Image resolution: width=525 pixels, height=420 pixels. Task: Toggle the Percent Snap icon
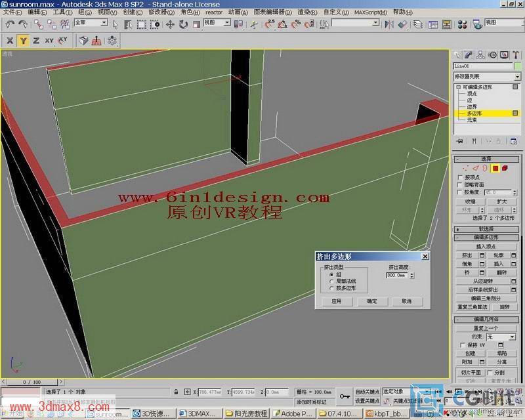point(296,24)
